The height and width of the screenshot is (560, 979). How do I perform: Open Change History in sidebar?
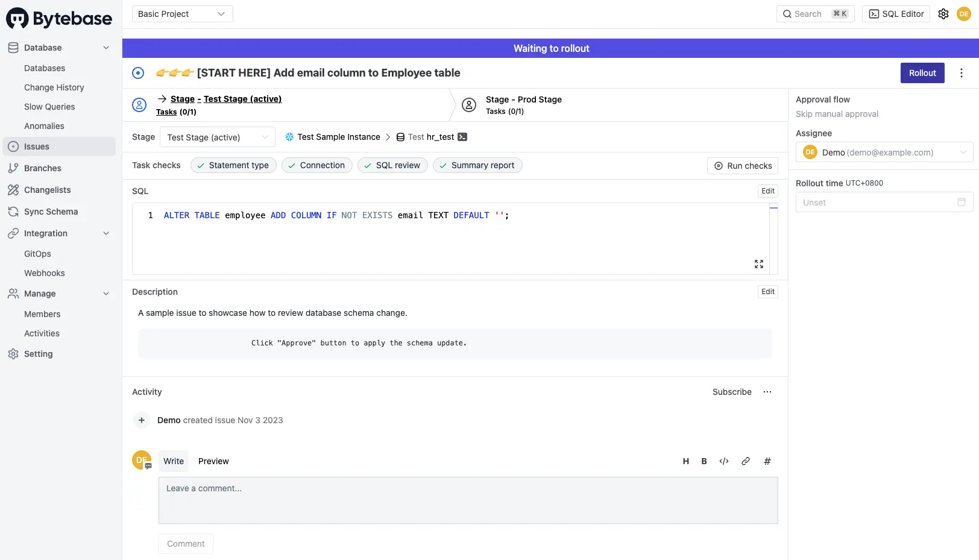54,87
